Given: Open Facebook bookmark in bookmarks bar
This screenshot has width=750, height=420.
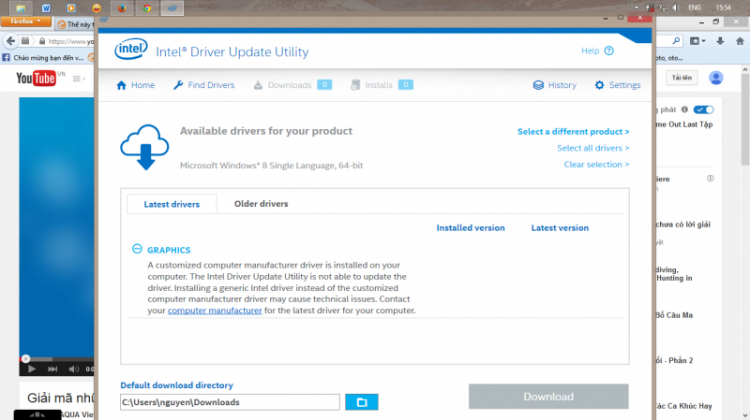Looking at the screenshot, I should [44, 58].
